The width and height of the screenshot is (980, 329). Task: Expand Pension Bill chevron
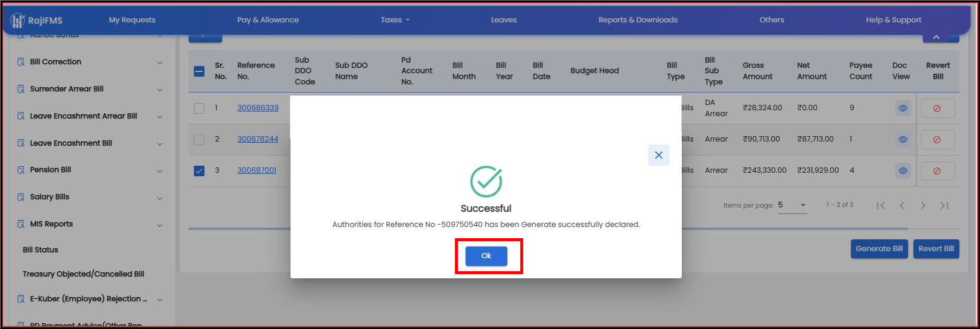(x=160, y=171)
